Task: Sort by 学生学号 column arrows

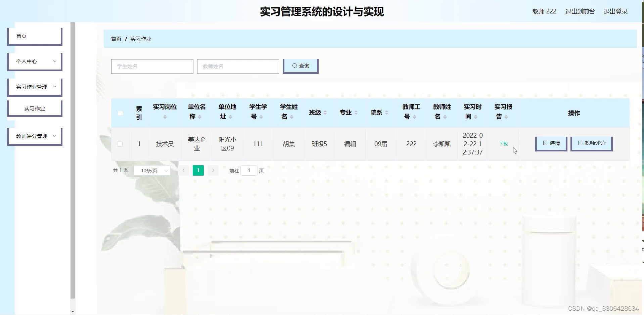Action: tap(261, 117)
